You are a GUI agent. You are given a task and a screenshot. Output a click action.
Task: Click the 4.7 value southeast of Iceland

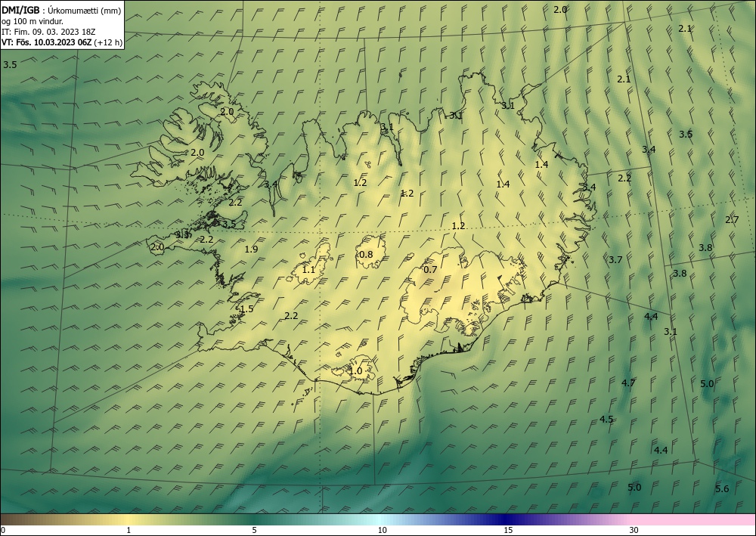(x=628, y=383)
